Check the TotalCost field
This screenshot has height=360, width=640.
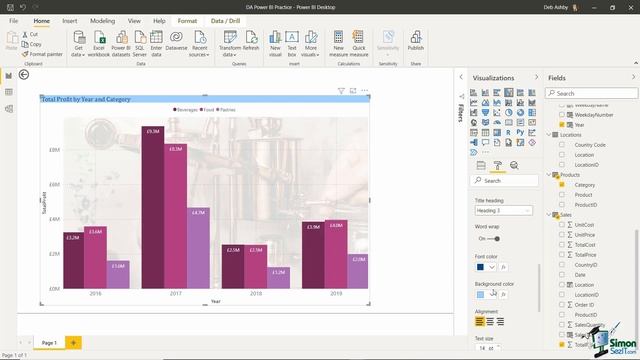click(562, 244)
